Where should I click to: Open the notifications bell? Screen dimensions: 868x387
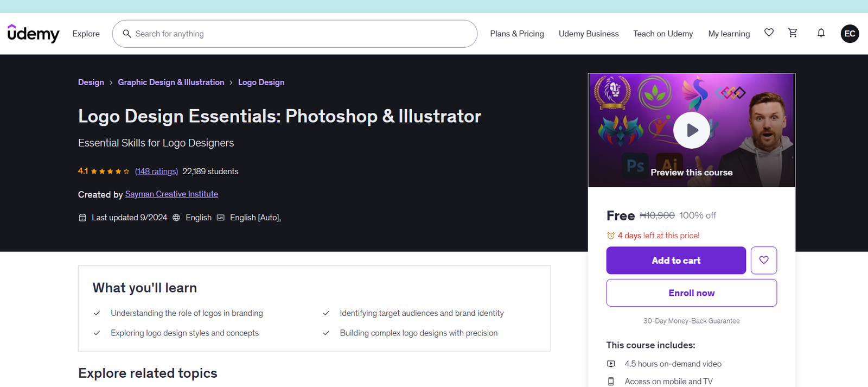pyautogui.click(x=821, y=33)
